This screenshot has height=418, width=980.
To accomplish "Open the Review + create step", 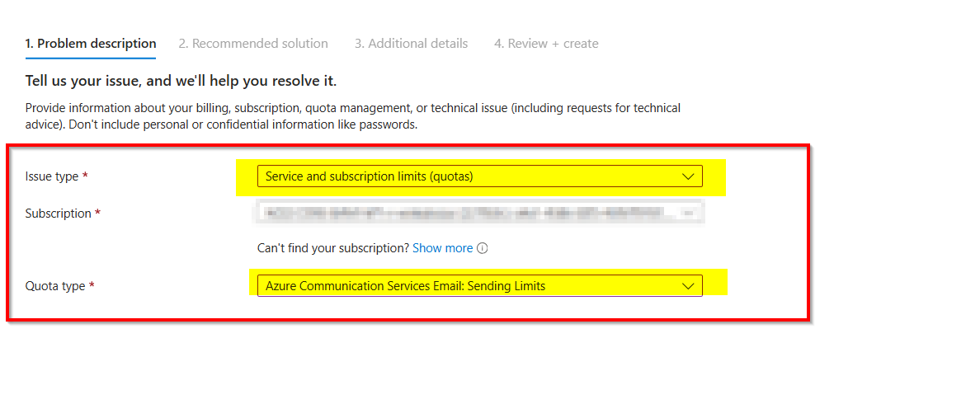I will [546, 44].
